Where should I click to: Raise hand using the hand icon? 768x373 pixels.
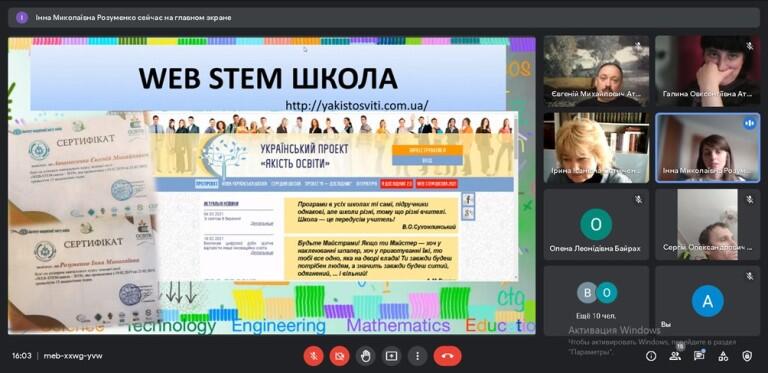[x=365, y=356]
